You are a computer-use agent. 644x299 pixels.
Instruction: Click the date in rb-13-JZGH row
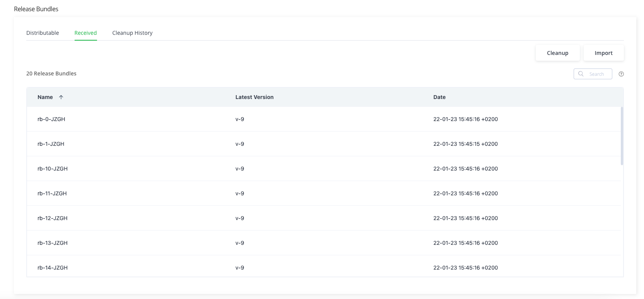[x=465, y=243]
